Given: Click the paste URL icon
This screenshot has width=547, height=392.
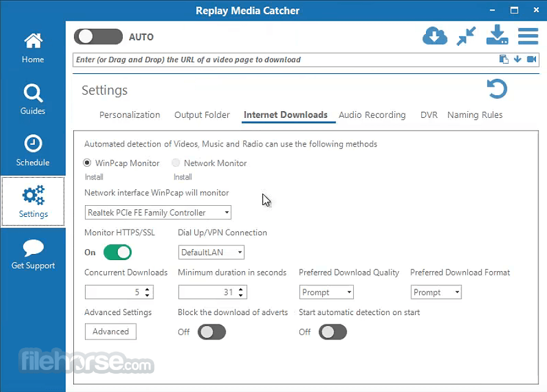Looking at the screenshot, I should 504,59.
